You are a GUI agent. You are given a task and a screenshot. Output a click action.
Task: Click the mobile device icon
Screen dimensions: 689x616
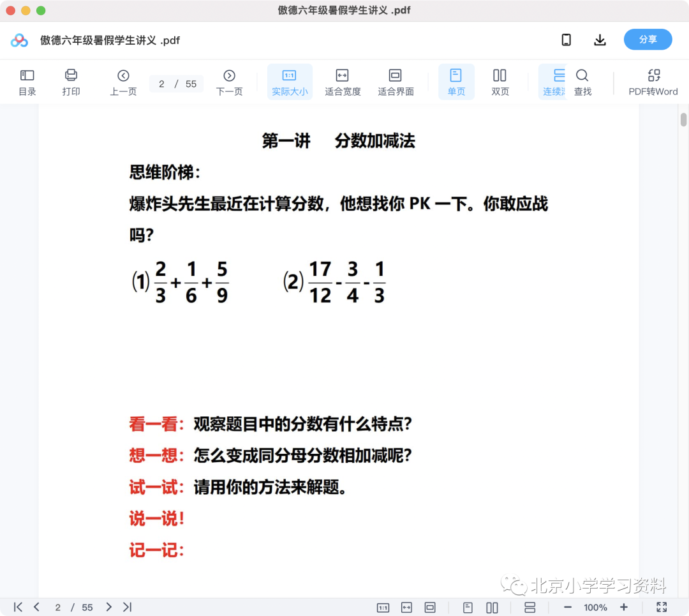pyautogui.click(x=567, y=40)
